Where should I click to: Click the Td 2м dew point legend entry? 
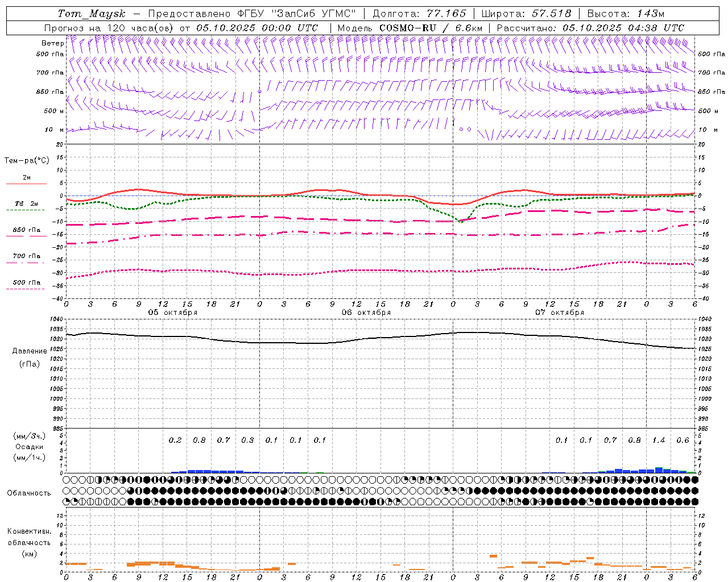pyautogui.click(x=26, y=203)
